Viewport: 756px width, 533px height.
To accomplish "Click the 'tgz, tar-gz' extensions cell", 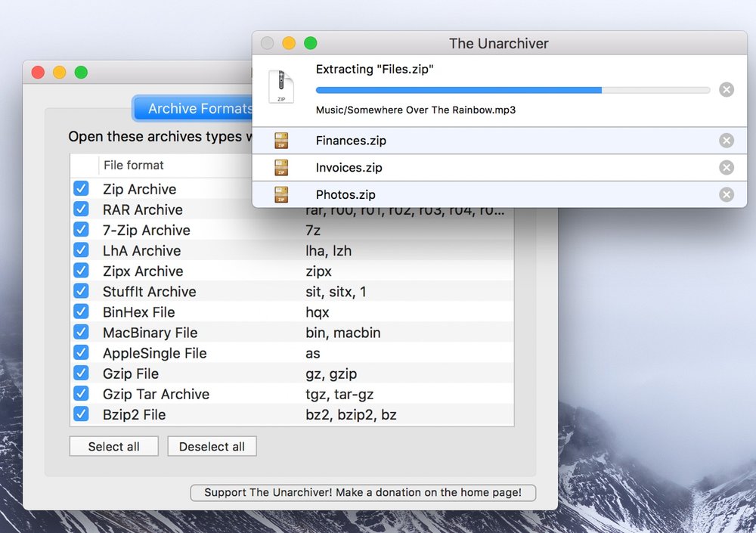I will 339,394.
